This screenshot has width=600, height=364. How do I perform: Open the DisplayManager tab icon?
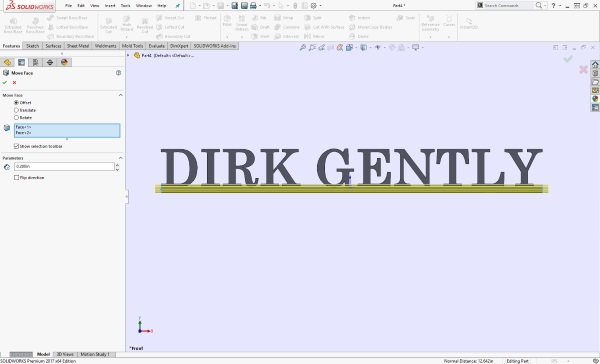(64, 62)
